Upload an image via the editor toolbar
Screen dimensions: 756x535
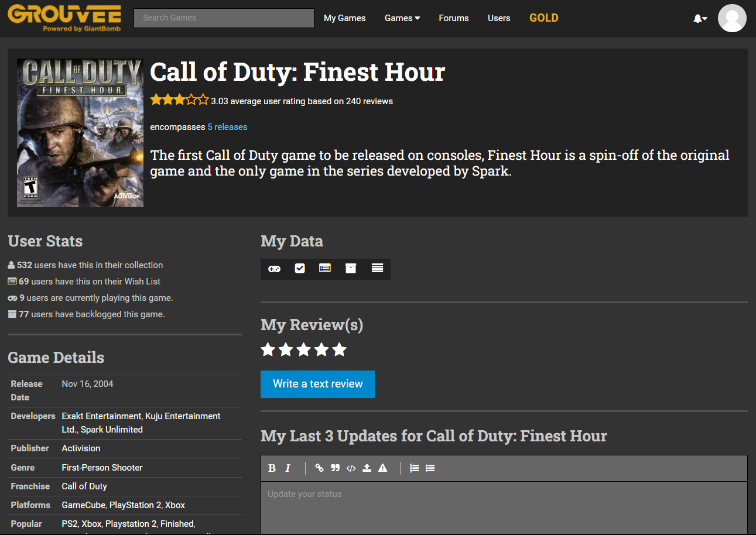click(x=367, y=468)
